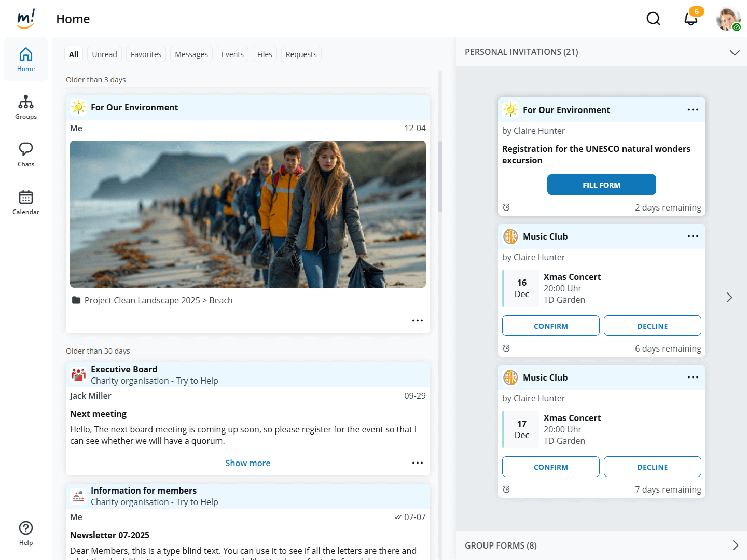This screenshot has height=560, width=747.
Task: Open the notifications bell
Action: point(690,19)
